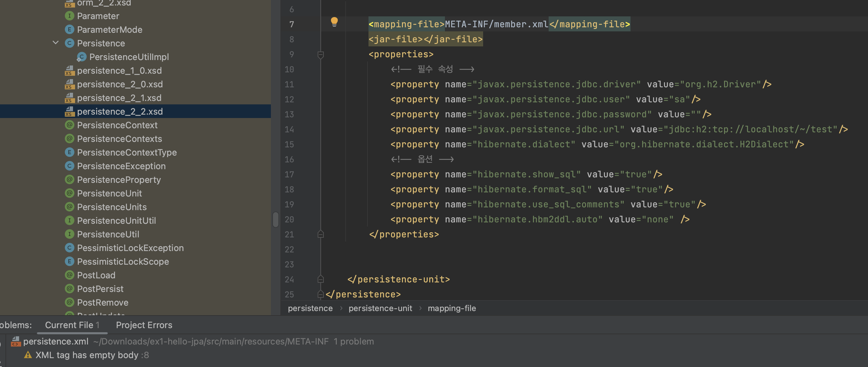Fold the persistence closing tag at line 25

click(321, 294)
